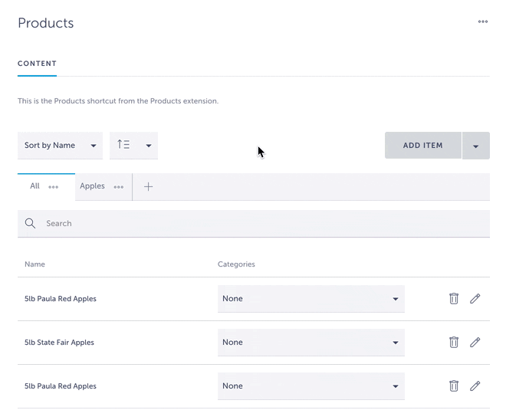Click the ADD ITEM button
The height and width of the screenshot is (420, 506).
coord(422,145)
